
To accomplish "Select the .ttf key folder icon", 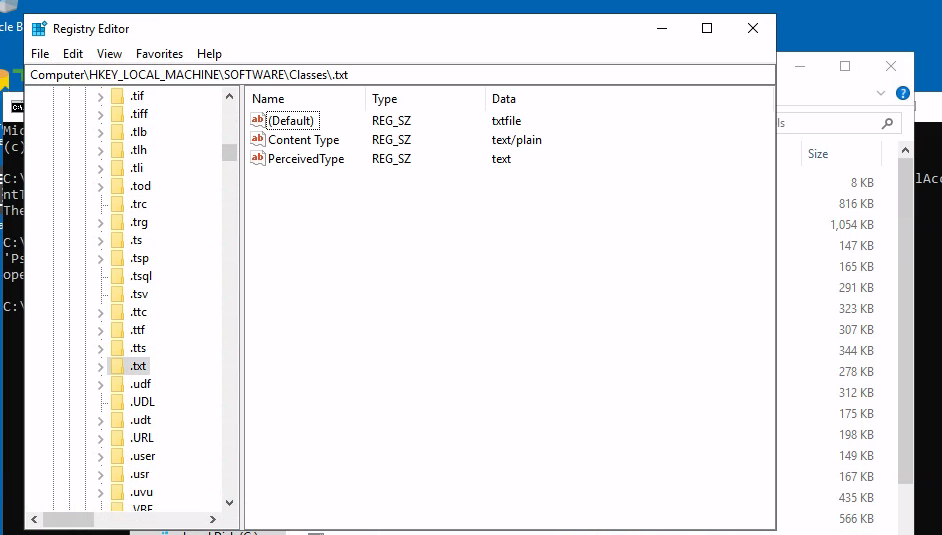I will 118,330.
